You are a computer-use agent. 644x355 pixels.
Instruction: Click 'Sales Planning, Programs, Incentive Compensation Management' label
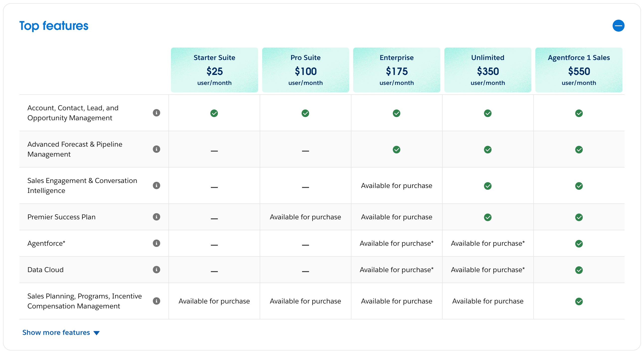84,301
